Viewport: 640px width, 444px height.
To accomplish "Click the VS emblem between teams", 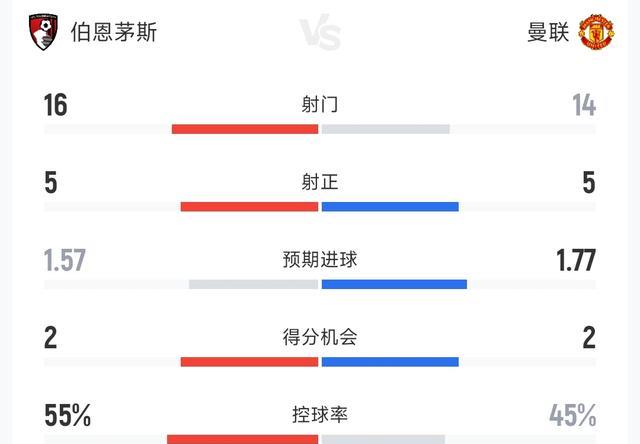I will pos(320,33).
